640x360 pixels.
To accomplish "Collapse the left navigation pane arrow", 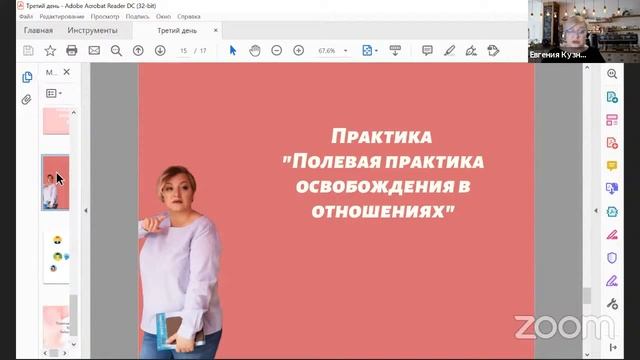I will click(x=86, y=211).
